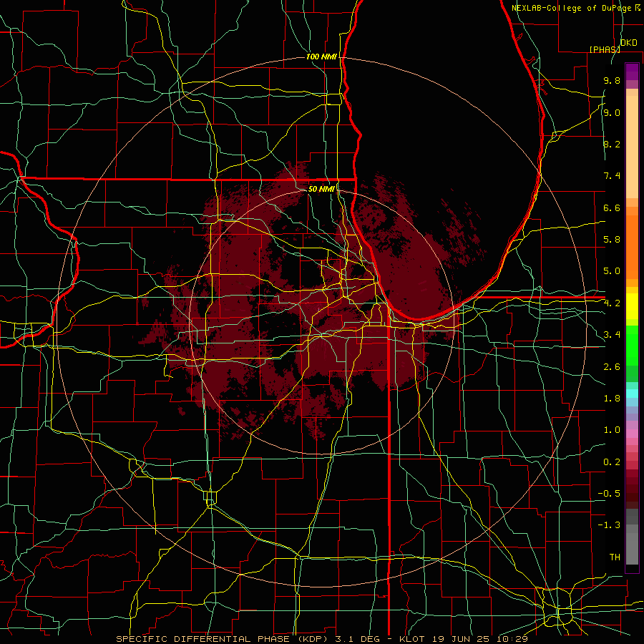This screenshot has width=644, height=644.
Task: Click the 6.6 scale label
Action: [x=612, y=208]
